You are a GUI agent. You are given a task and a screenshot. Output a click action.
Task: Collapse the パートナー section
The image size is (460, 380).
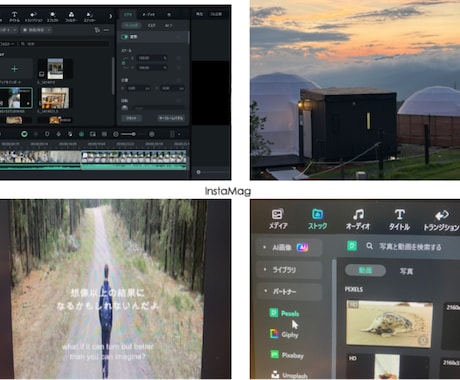point(289,292)
